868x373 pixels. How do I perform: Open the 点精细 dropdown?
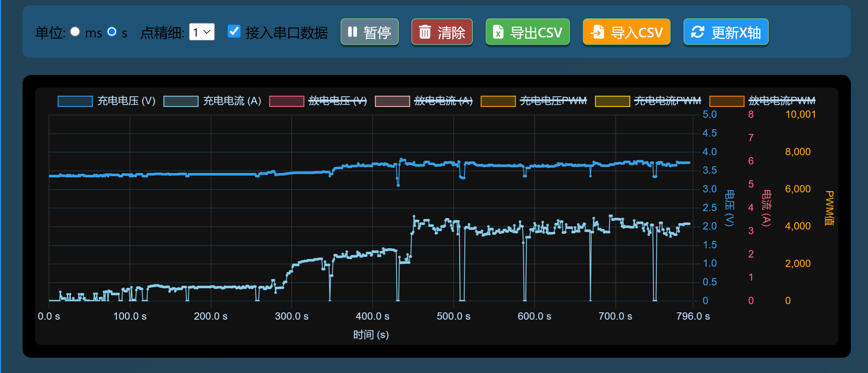(x=202, y=32)
